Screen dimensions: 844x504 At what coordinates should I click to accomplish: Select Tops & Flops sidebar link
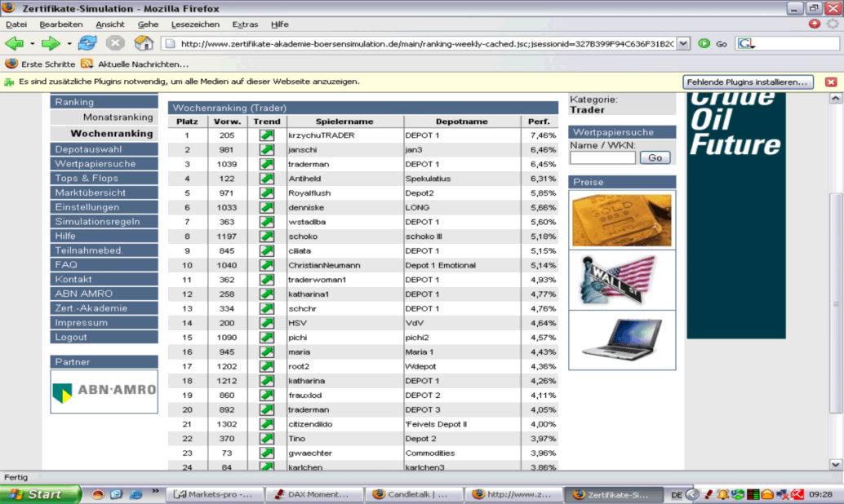87,178
